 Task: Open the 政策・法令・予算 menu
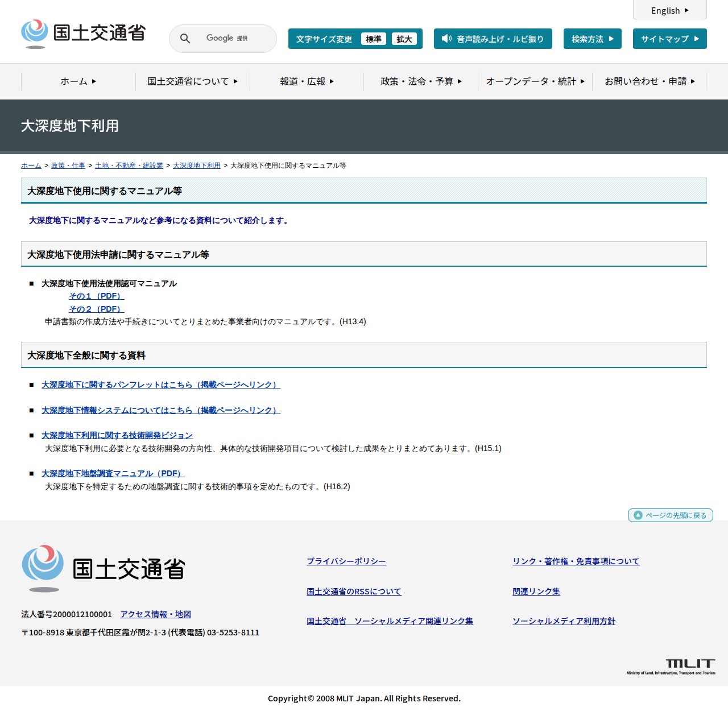click(x=419, y=81)
